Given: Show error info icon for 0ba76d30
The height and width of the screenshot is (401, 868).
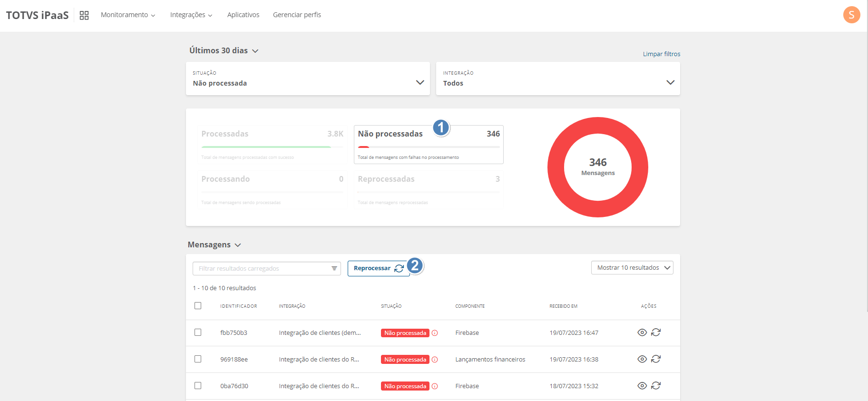Looking at the screenshot, I should pyautogui.click(x=435, y=386).
